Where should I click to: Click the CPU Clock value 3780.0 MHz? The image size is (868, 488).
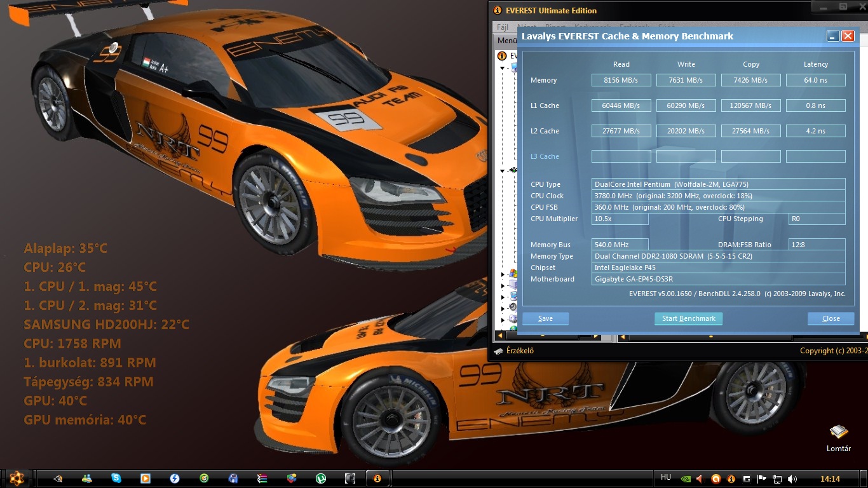click(719, 196)
